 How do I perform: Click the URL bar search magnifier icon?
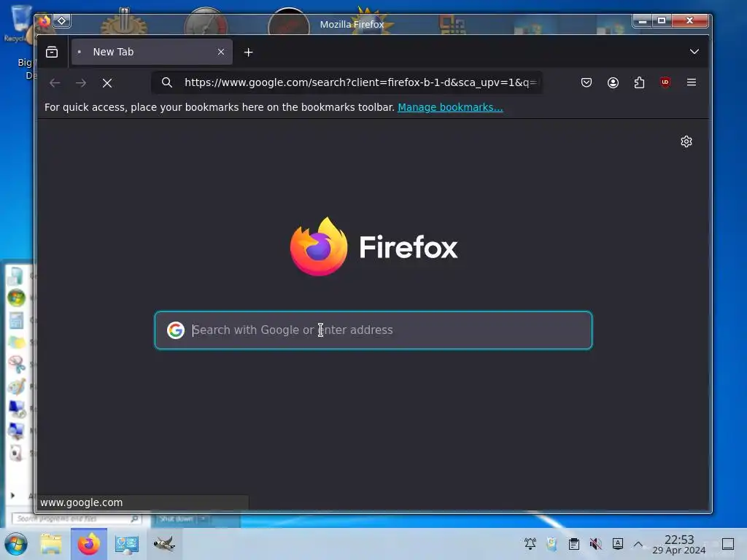[x=167, y=82]
